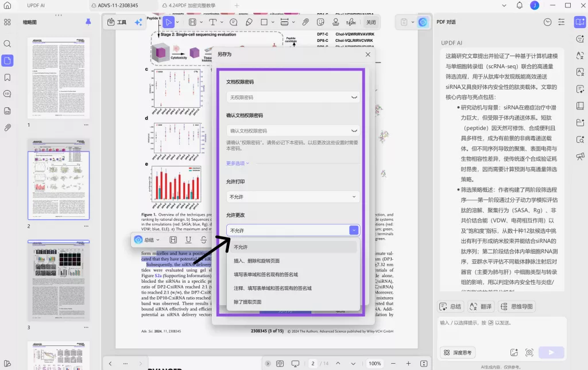Select the measure ruler tool
588x370 pixels.
pos(285,22)
